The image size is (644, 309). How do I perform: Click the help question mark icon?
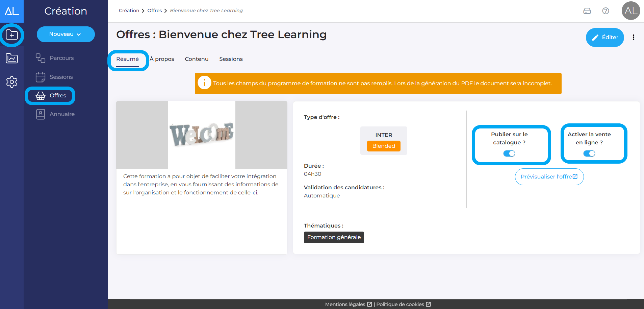coord(606,11)
